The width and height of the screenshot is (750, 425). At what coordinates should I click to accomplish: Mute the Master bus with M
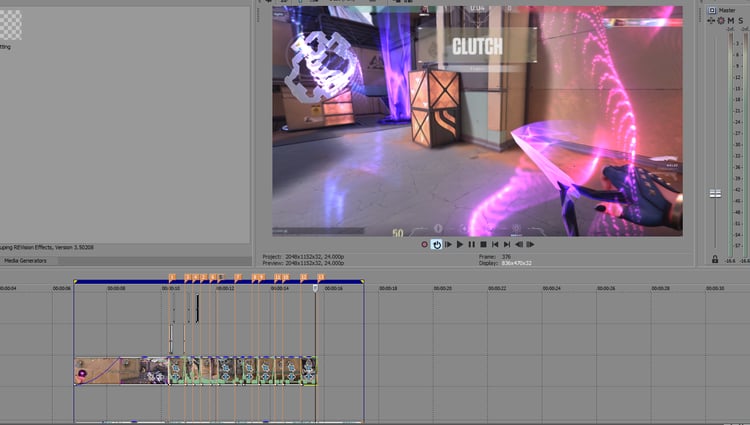[730, 21]
